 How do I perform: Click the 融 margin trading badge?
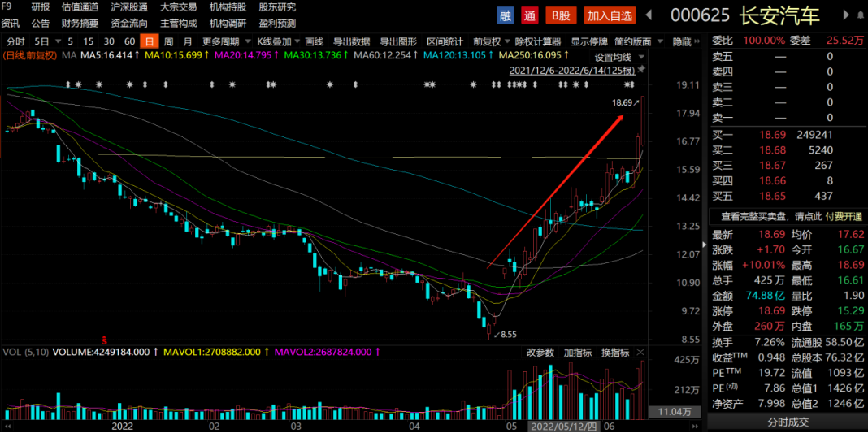coord(506,15)
